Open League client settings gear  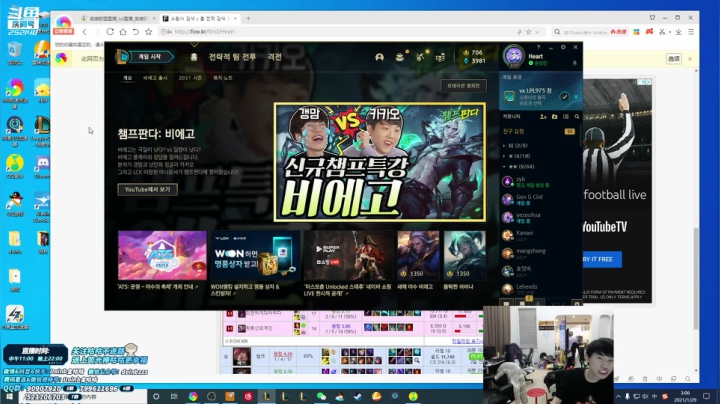click(x=563, y=47)
